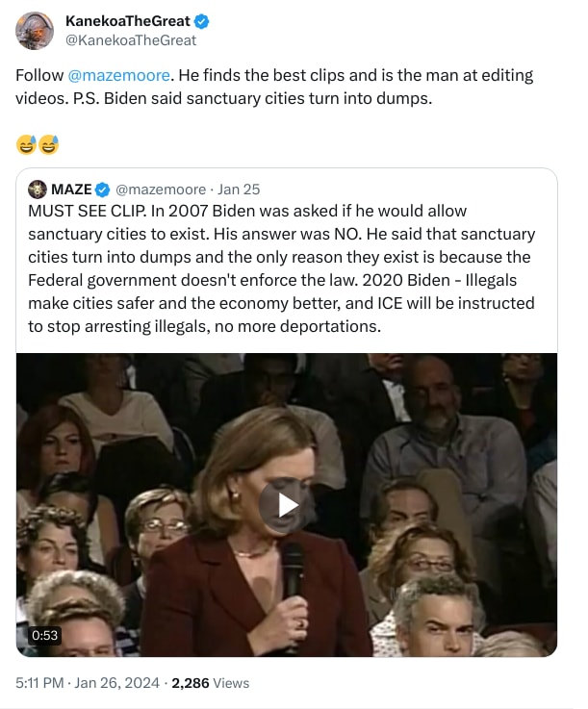Click the first sweat-smile emoji

click(26, 145)
